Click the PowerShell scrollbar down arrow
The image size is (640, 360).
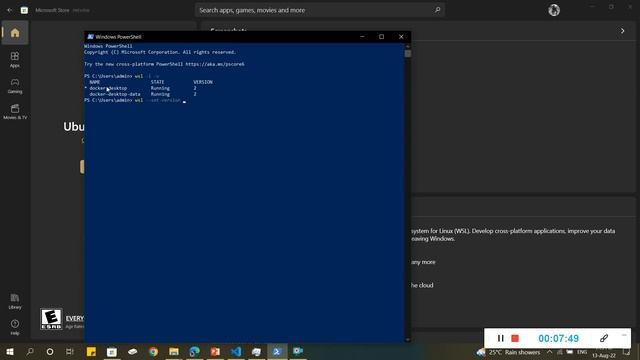pos(407,340)
